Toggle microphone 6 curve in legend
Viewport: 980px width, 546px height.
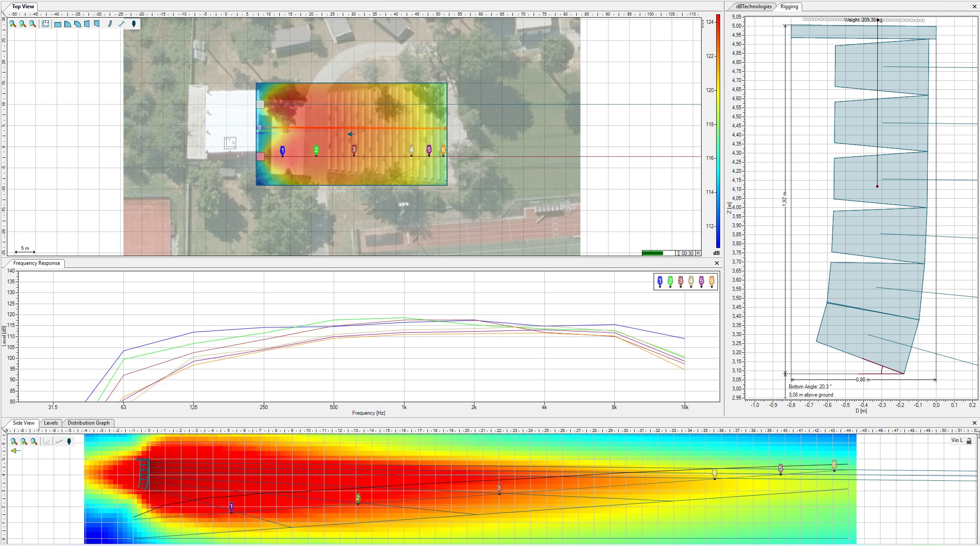pos(711,282)
